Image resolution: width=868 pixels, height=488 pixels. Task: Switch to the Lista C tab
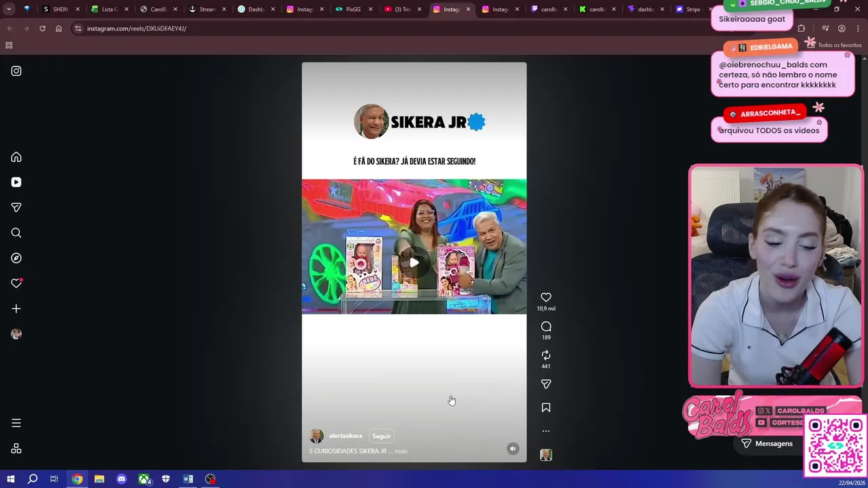[110, 9]
